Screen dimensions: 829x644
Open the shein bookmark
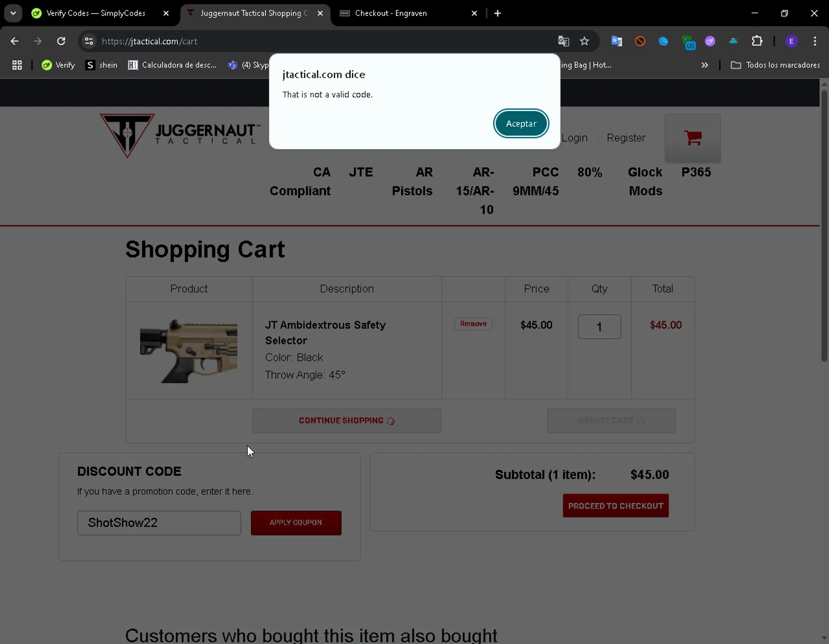[102, 65]
